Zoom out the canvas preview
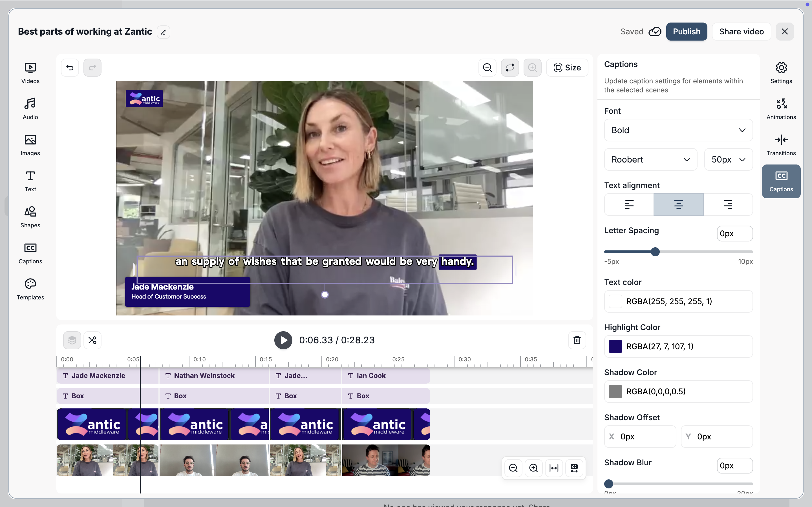 coord(487,67)
